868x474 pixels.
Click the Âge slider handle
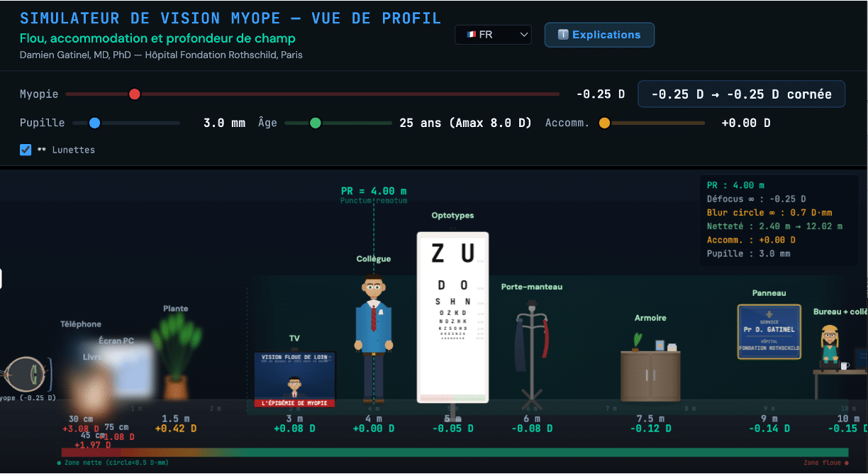point(316,122)
